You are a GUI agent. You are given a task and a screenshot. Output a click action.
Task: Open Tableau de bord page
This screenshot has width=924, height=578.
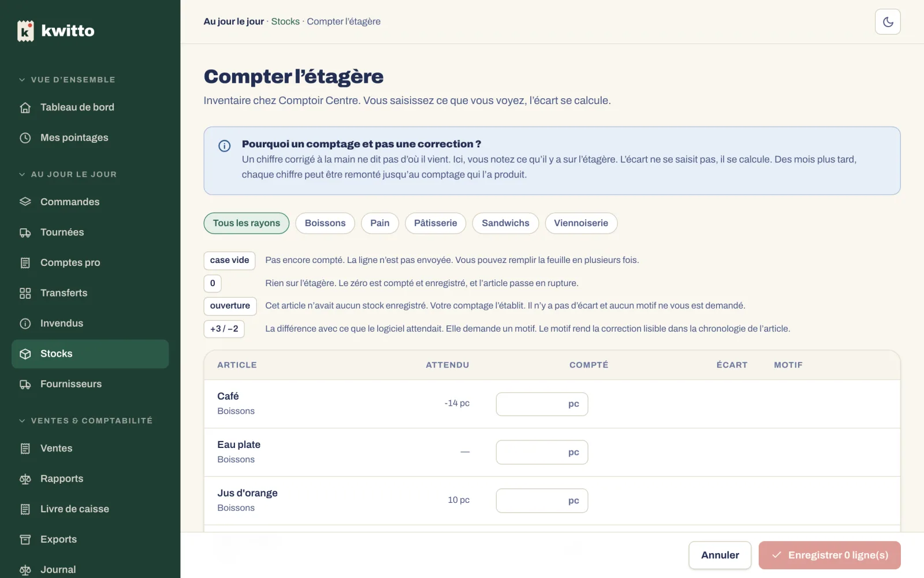click(x=90, y=108)
